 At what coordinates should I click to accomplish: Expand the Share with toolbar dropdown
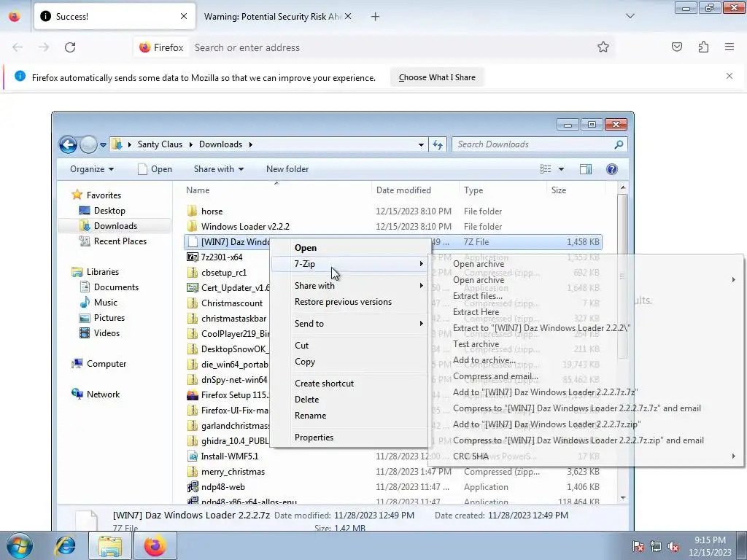pos(219,169)
